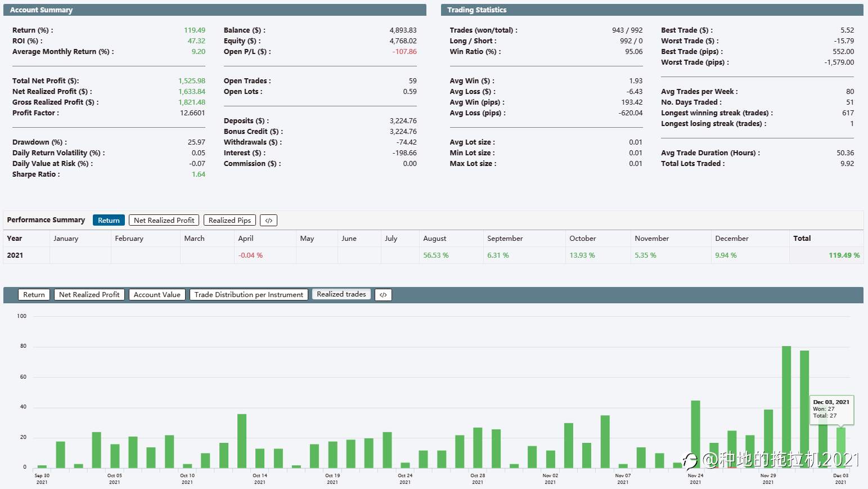Screen dimensions: 868x489
Task: Show the Return chart tab
Action: 34,295
